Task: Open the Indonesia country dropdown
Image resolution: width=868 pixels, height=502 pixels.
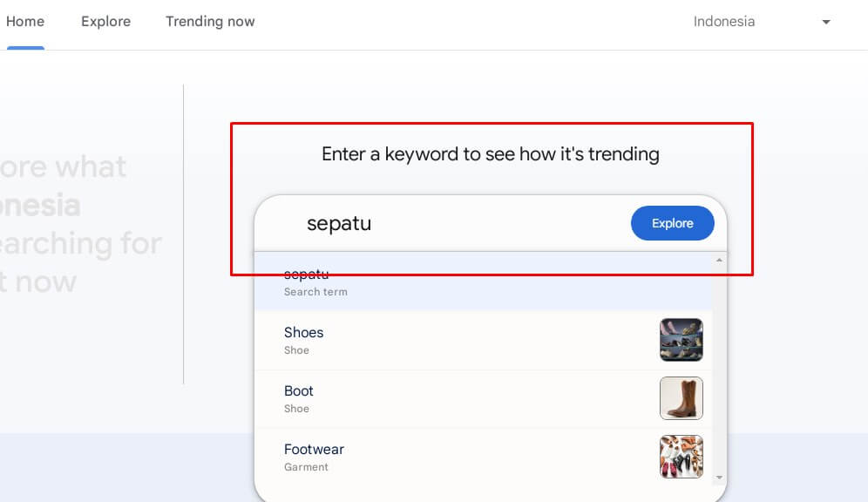Action: click(x=762, y=22)
